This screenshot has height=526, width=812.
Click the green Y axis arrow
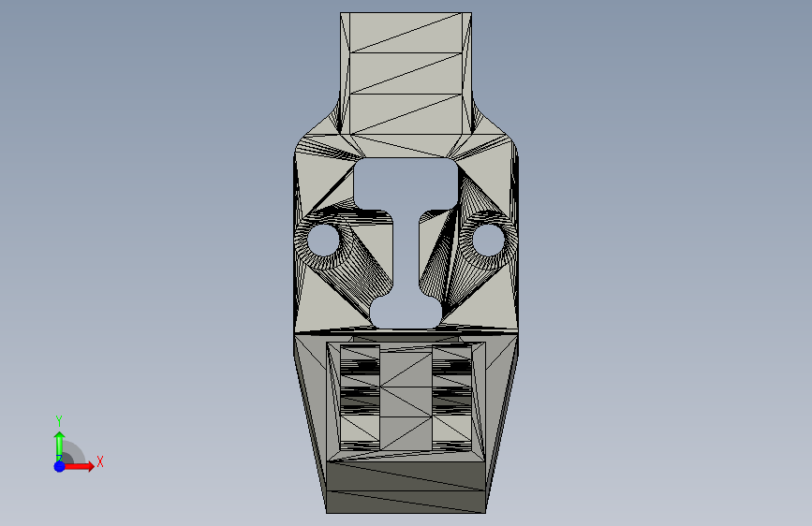(60, 446)
